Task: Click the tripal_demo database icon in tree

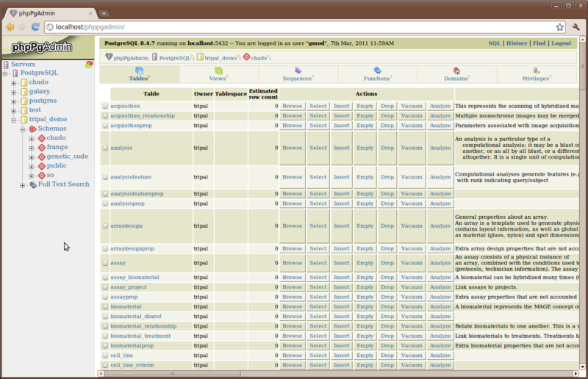Action: (24, 120)
